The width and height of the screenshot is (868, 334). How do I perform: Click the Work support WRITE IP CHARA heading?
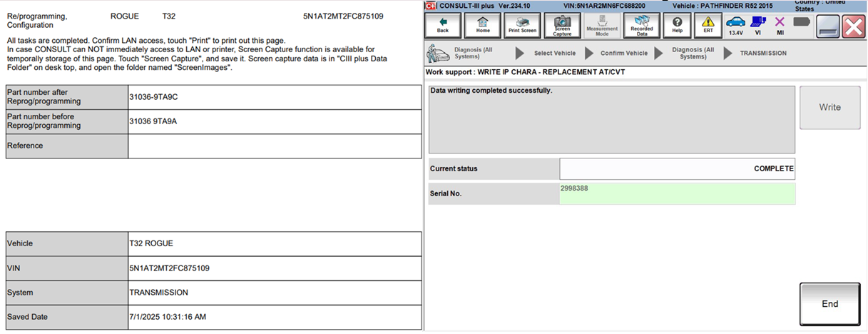coord(525,73)
